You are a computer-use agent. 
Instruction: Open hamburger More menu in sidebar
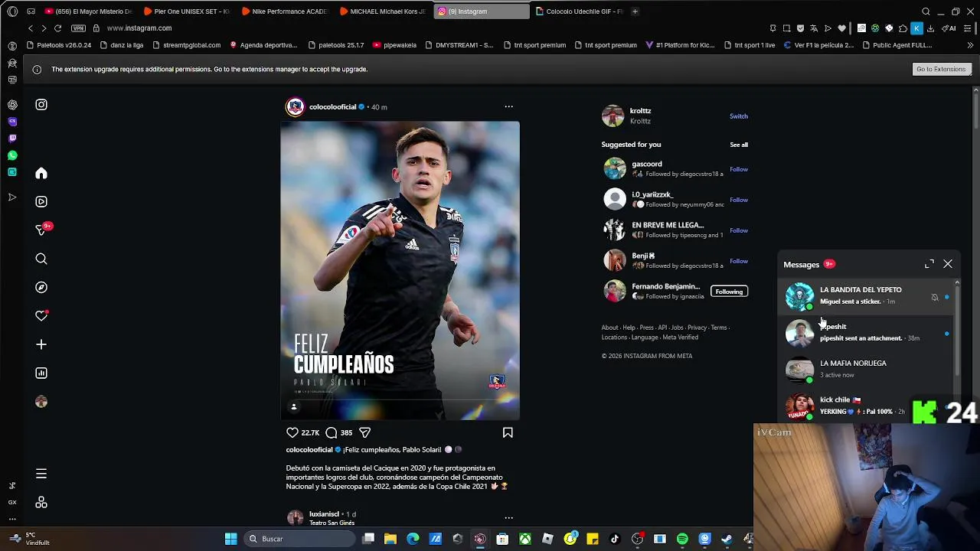coord(41,474)
